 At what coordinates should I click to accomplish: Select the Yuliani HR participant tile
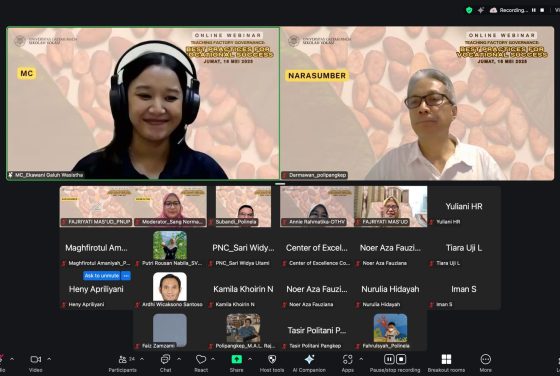pyautogui.click(x=464, y=206)
